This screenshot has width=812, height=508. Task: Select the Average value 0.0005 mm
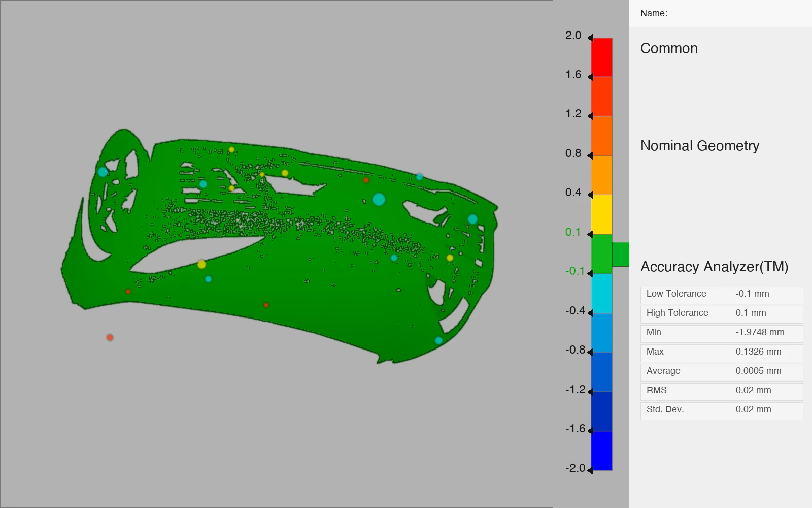click(759, 371)
